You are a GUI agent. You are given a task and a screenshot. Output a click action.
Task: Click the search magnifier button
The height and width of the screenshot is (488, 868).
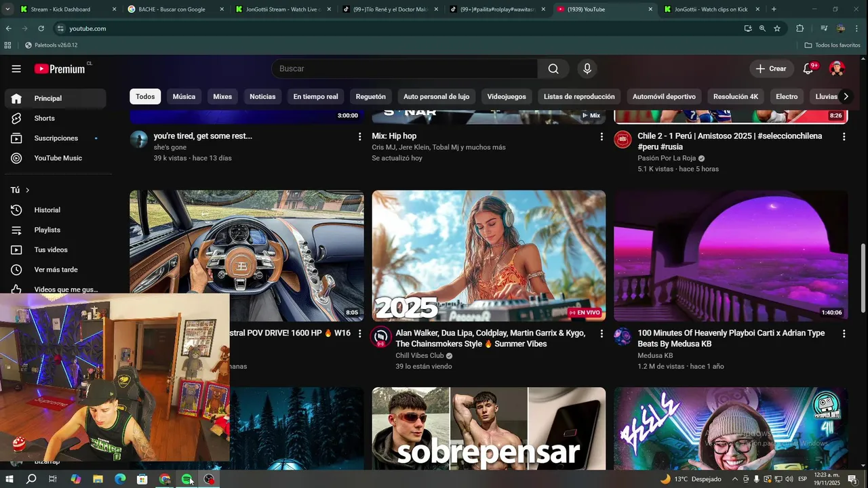pyautogui.click(x=553, y=68)
